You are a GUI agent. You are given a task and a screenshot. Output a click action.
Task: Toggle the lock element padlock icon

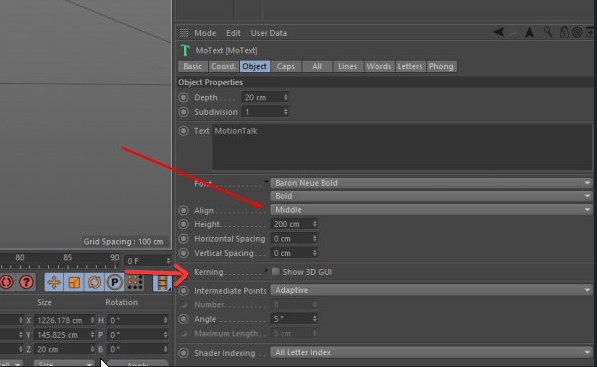coord(564,32)
